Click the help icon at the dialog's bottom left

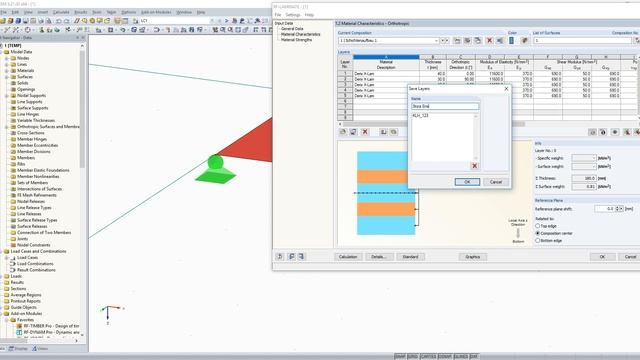pyautogui.click(x=280, y=256)
